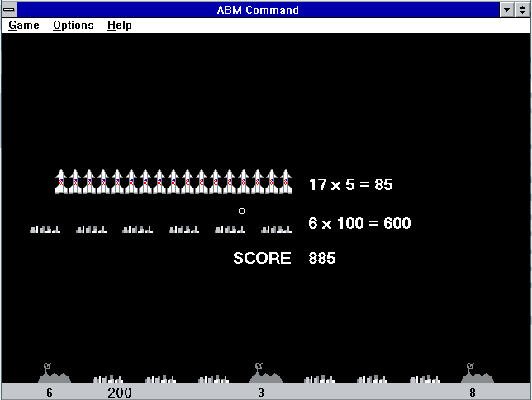This screenshot has height=400, width=532.
Task: Open the Help menu
Action: point(119,25)
